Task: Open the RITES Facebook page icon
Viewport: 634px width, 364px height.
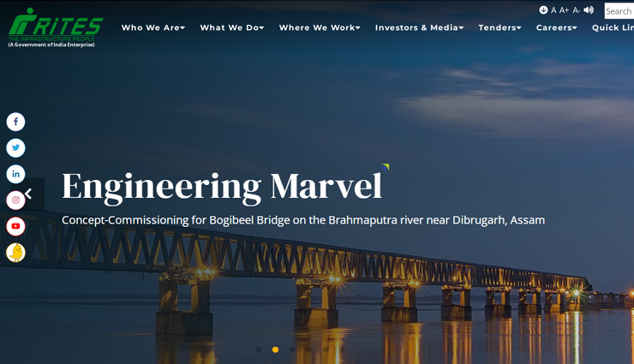Action: tap(15, 122)
